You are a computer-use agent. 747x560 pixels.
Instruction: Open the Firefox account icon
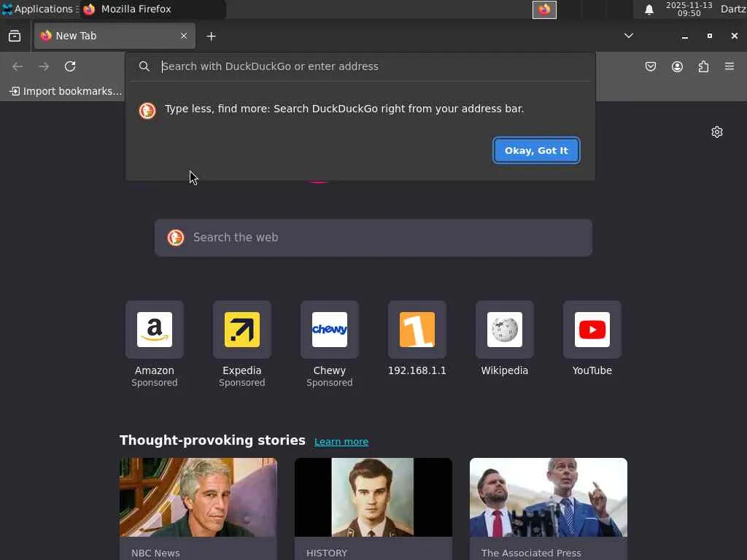tap(678, 66)
